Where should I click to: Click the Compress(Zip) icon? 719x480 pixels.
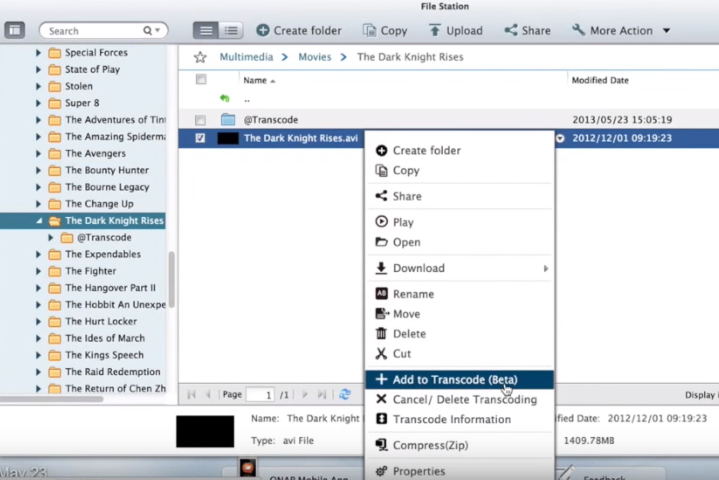click(x=382, y=445)
